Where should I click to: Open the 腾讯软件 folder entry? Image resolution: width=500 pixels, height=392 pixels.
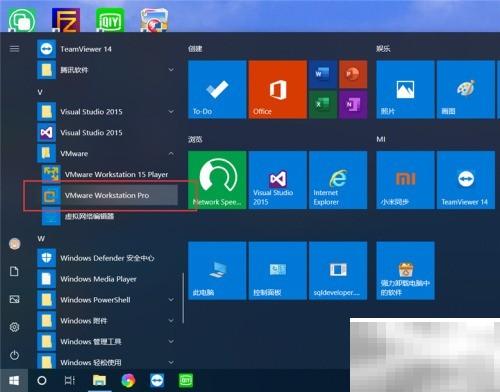click(x=107, y=70)
